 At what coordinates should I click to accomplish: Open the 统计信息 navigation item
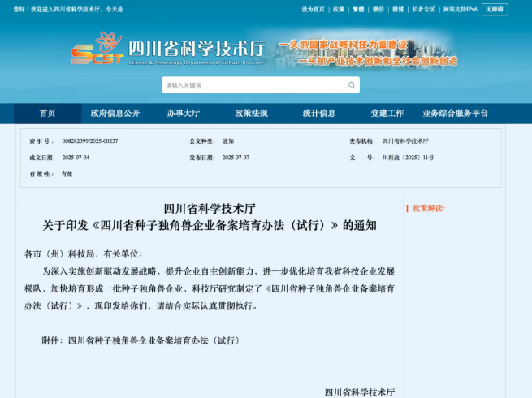point(318,114)
